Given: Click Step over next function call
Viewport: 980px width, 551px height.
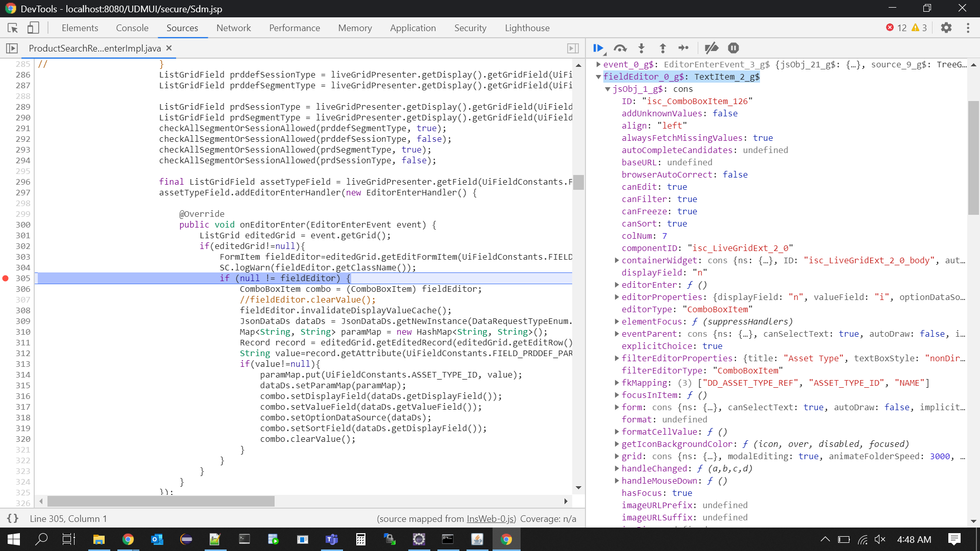Looking at the screenshot, I should [x=620, y=48].
